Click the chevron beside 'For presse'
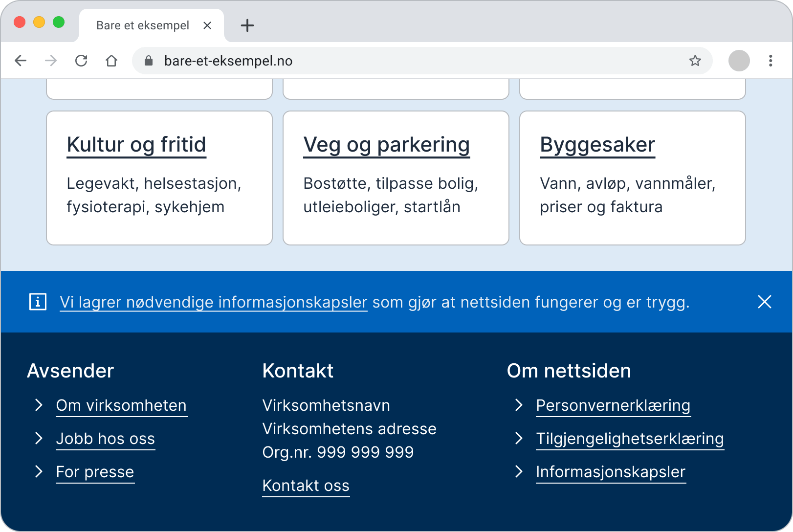The width and height of the screenshot is (793, 532). pos(39,471)
